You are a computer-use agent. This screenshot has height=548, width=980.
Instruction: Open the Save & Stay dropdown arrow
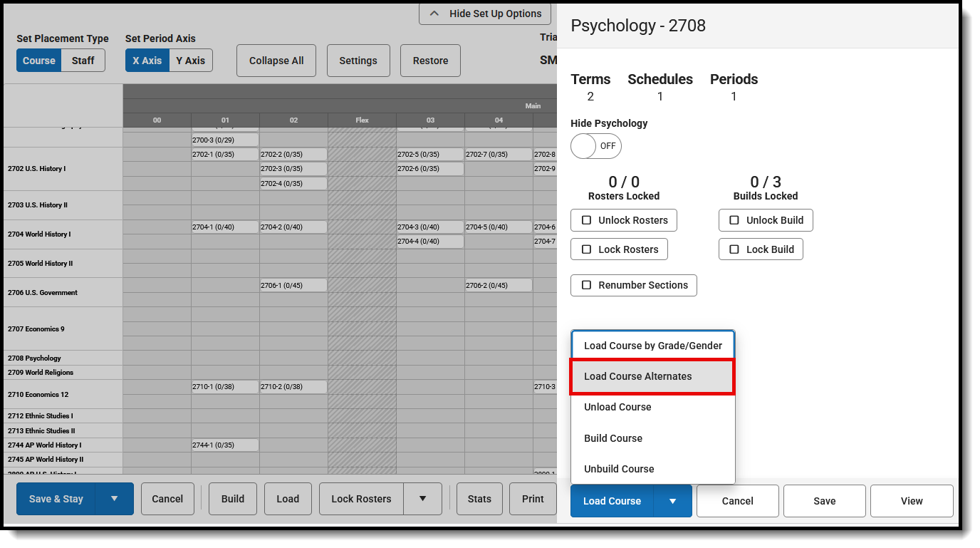pos(114,499)
